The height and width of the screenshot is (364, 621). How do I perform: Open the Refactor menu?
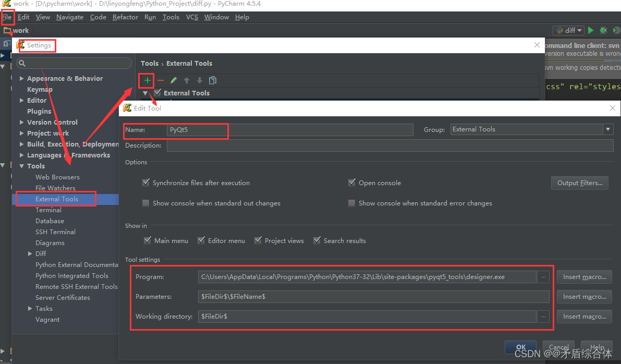pos(125,17)
